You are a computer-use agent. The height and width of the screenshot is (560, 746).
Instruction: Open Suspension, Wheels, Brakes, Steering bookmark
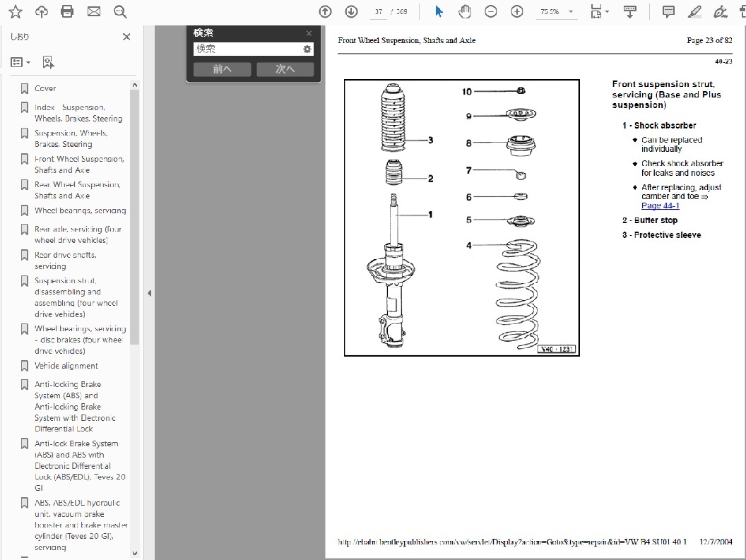coord(71,138)
